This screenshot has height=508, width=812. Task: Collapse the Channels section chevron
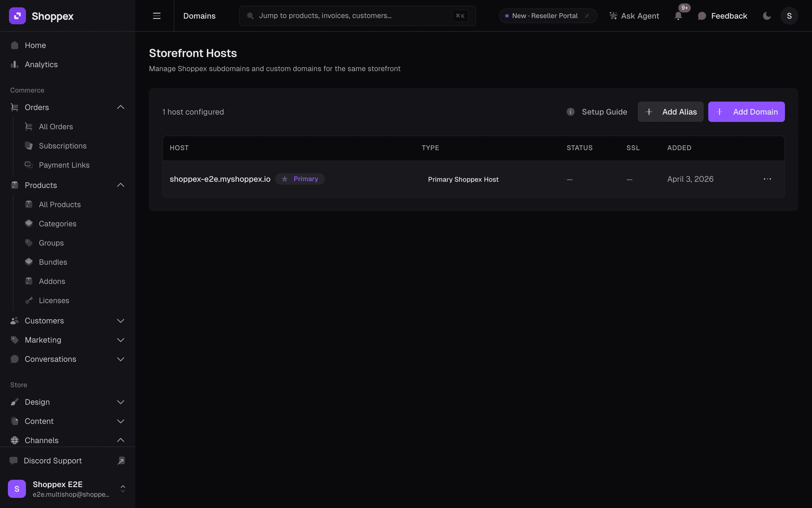tap(120, 440)
